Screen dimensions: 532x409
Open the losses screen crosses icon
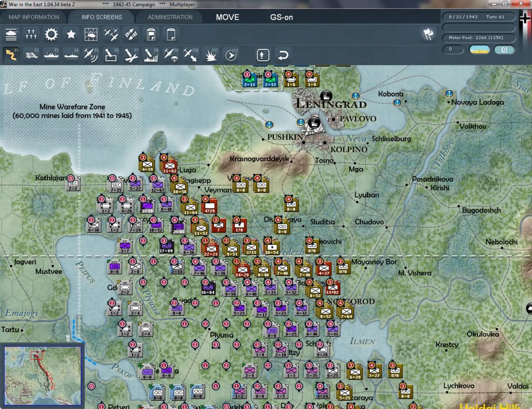tap(31, 34)
